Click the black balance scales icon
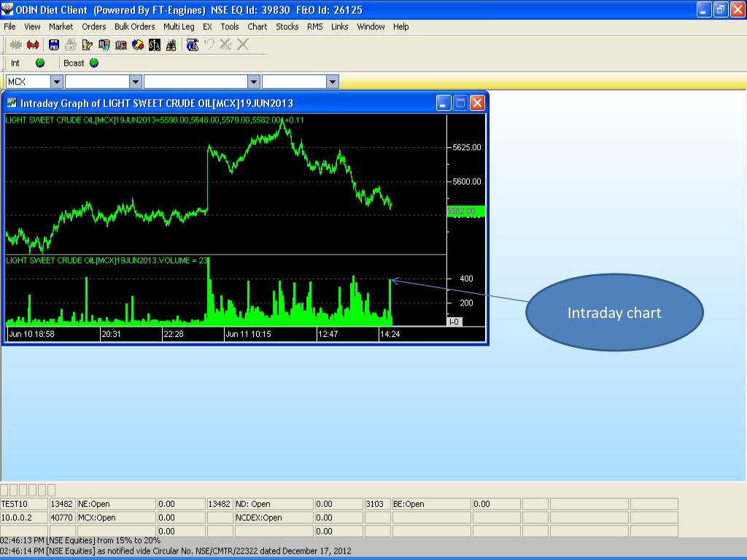The image size is (747, 560). [155, 44]
